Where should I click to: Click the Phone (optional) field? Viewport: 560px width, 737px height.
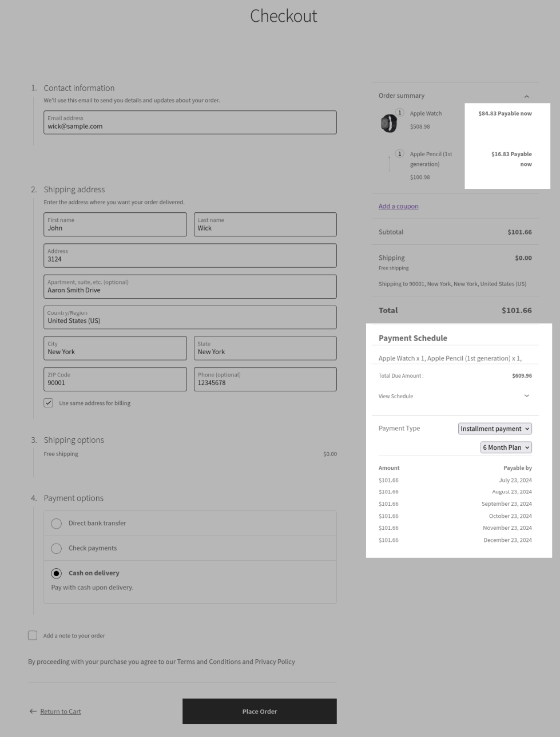265,379
